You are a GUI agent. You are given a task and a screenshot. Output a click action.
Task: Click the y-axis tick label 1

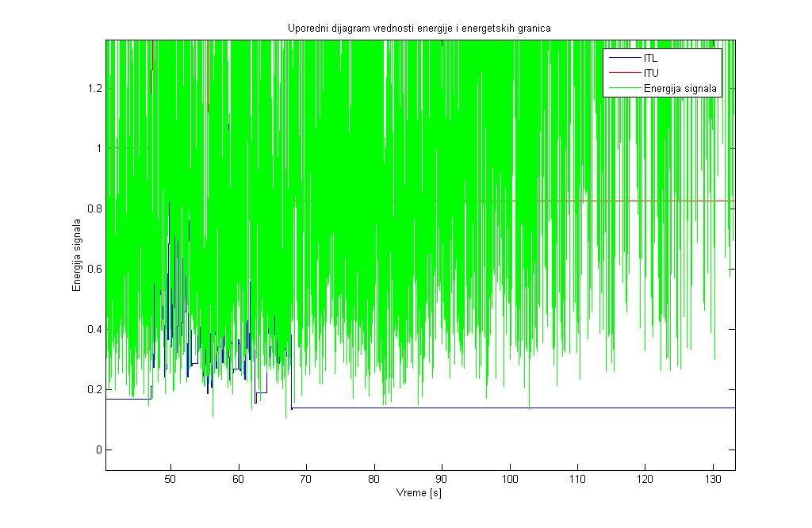pyautogui.click(x=99, y=148)
